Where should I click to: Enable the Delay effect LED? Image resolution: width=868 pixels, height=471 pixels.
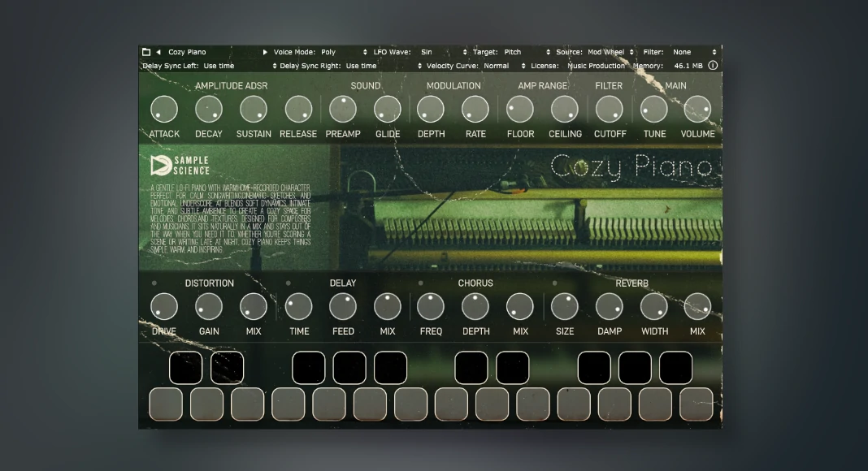(289, 283)
